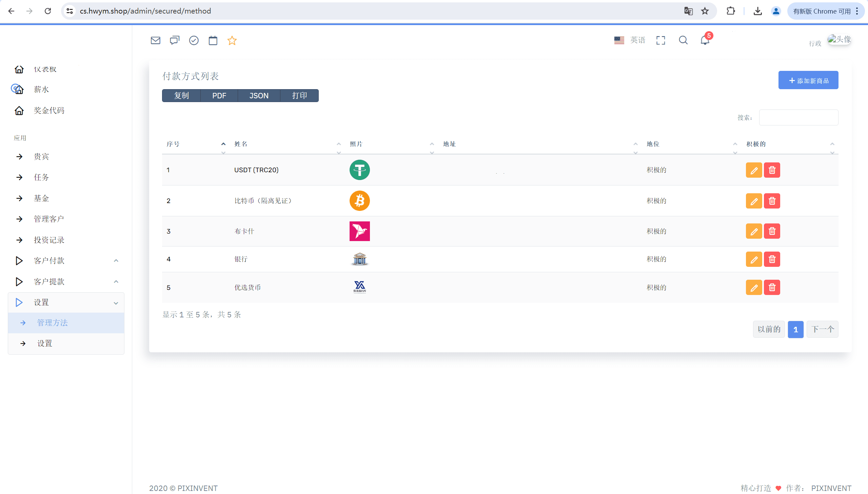Focus the 搜索 input field

tap(798, 117)
